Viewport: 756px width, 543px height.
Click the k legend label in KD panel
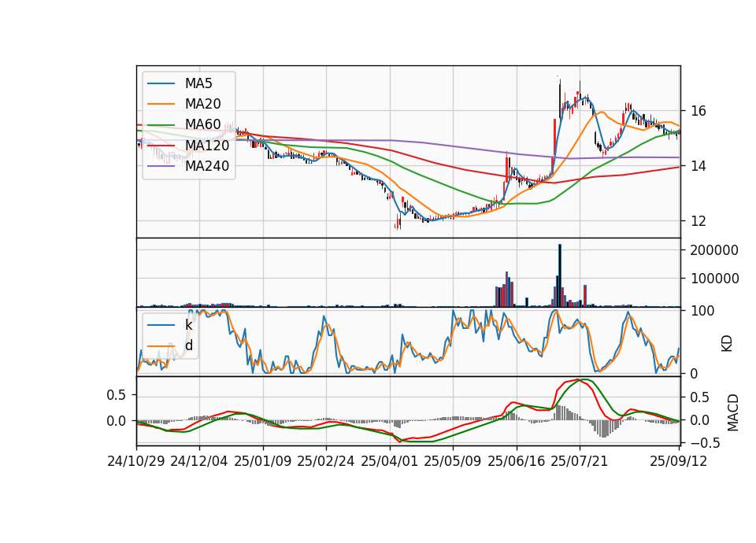(x=188, y=325)
